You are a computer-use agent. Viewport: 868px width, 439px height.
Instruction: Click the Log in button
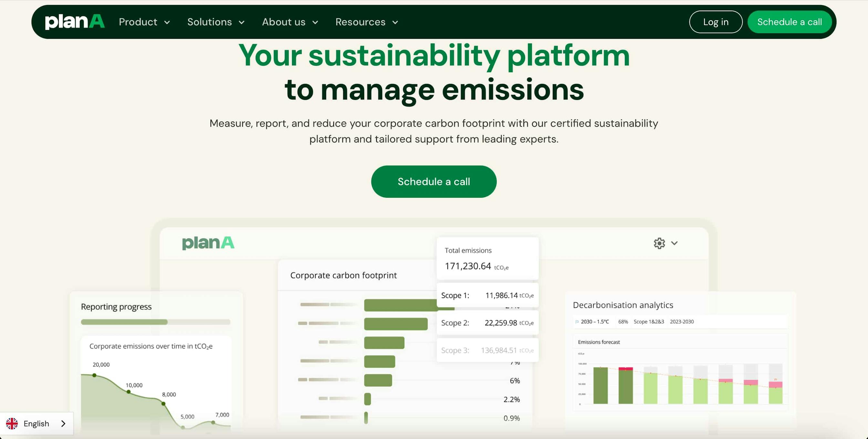(715, 22)
